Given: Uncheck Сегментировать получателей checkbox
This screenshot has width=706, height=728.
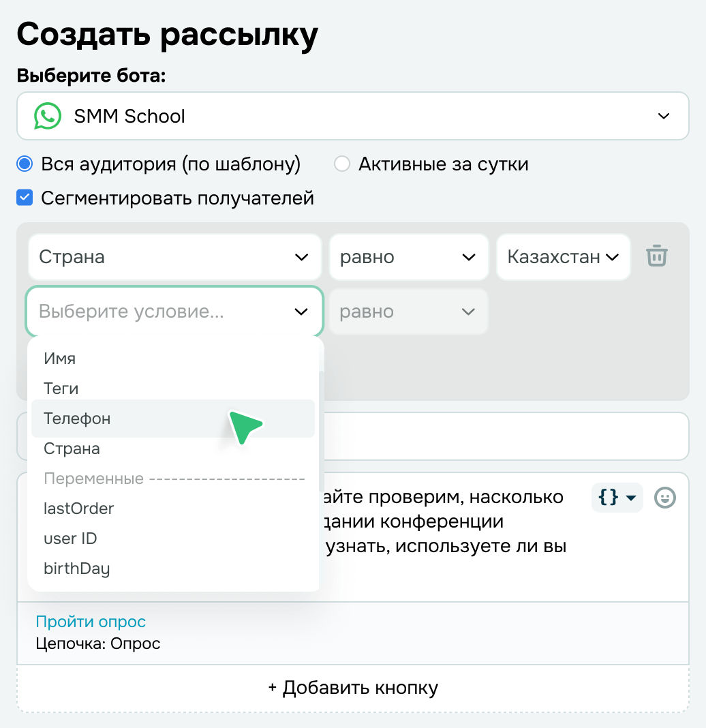Looking at the screenshot, I should click(x=25, y=198).
